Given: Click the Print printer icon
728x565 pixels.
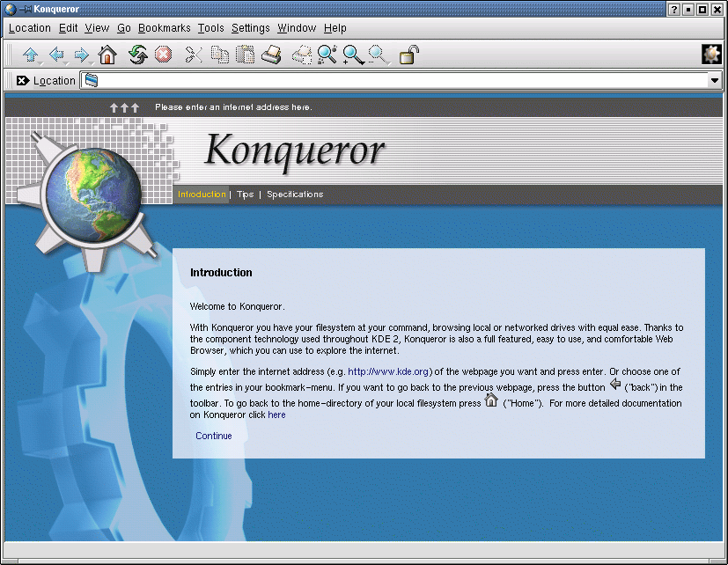Looking at the screenshot, I should [x=272, y=55].
